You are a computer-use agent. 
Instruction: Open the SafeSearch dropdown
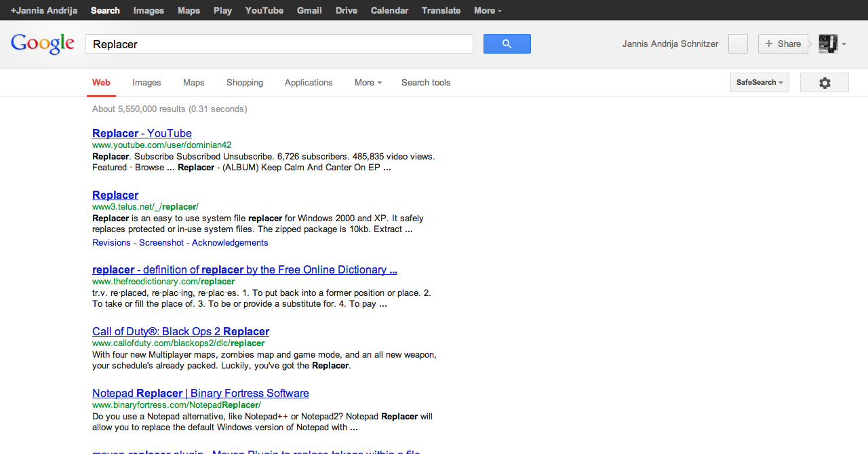(759, 83)
